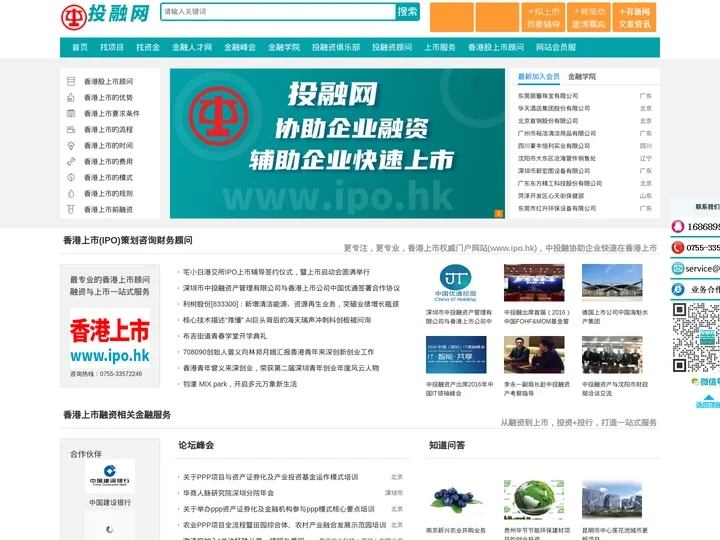This screenshot has width=720, height=540.
Task: Click the +有活动 orange button
Action: click(x=589, y=17)
